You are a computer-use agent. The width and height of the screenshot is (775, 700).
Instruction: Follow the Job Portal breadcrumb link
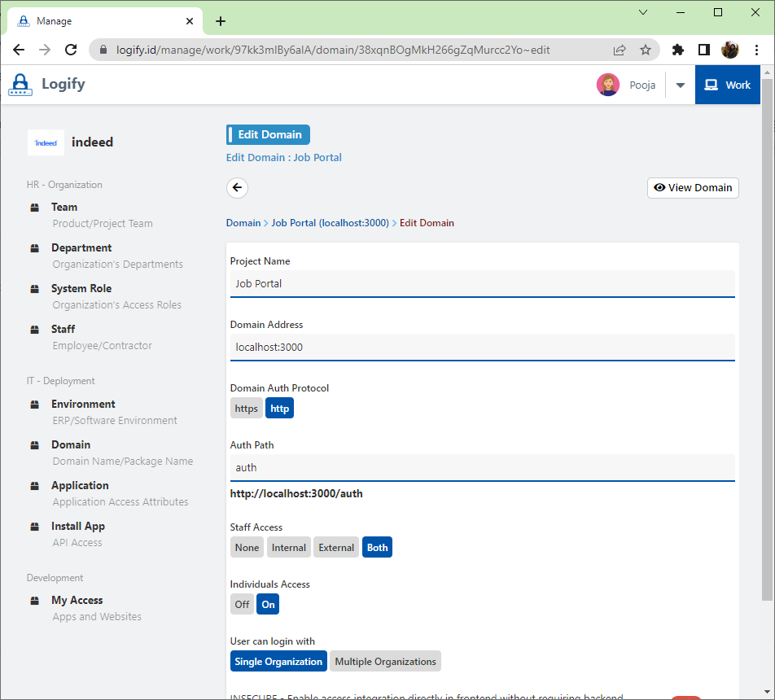coord(330,223)
